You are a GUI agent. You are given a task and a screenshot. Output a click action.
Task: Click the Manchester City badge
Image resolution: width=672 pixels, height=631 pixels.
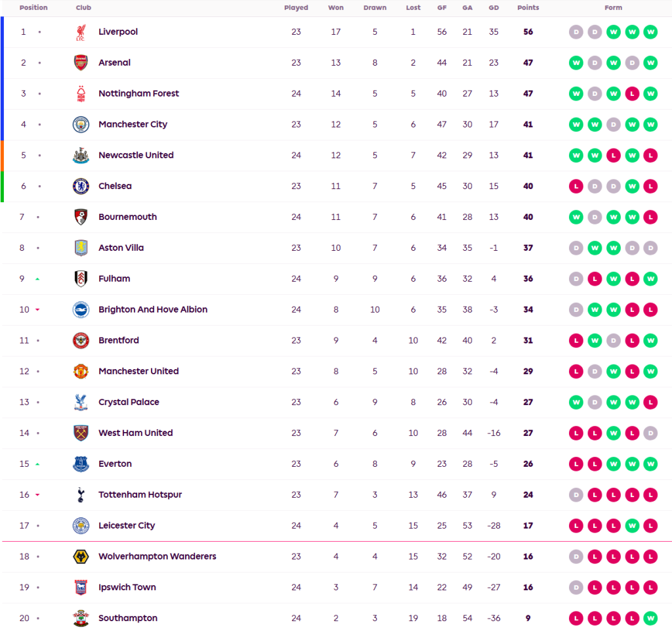[x=80, y=125]
